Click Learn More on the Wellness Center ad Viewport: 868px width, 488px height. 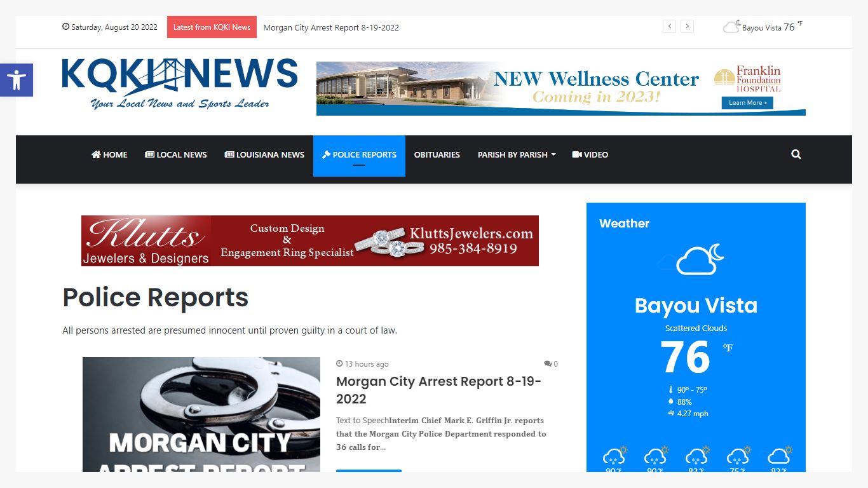pyautogui.click(x=747, y=103)
